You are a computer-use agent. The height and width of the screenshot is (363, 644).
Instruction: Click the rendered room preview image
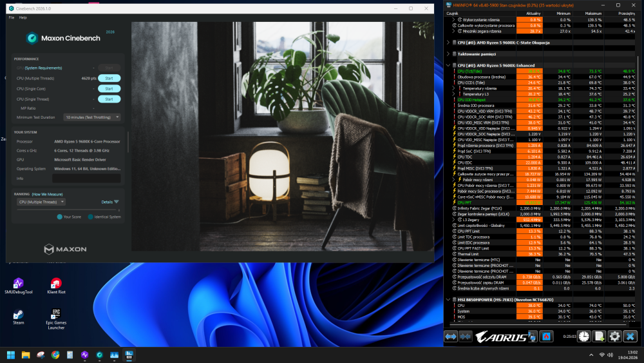tap(282, 136)
